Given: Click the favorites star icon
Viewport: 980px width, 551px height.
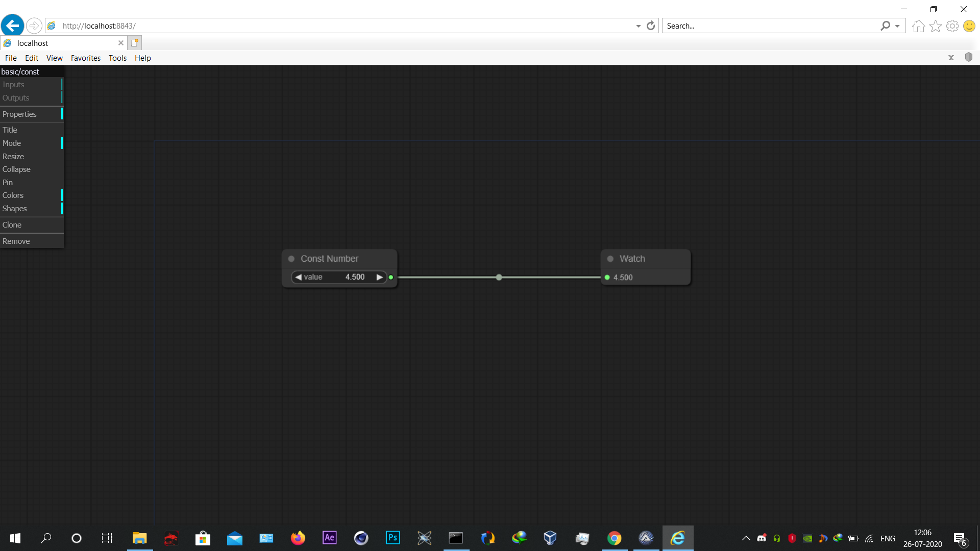Looking at the screenshot, I should point(935,26).
